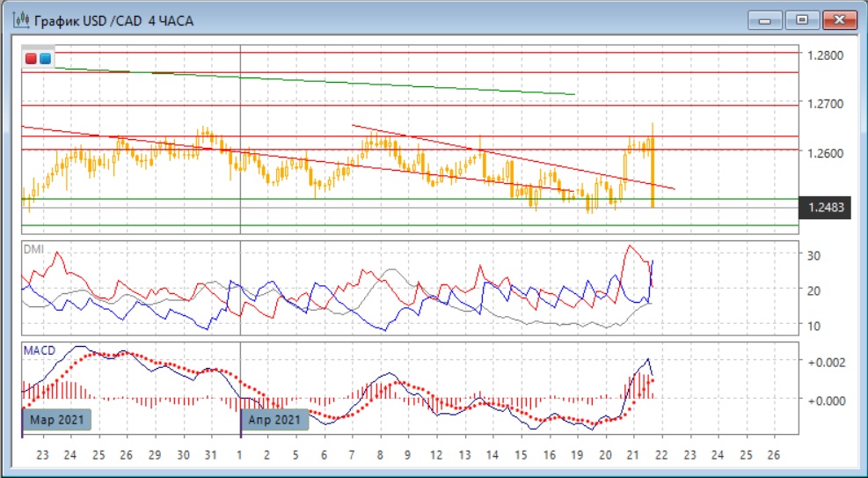Click date 22 on the time axis
This screenshot has width=868, height=478.
pos(661,456)
